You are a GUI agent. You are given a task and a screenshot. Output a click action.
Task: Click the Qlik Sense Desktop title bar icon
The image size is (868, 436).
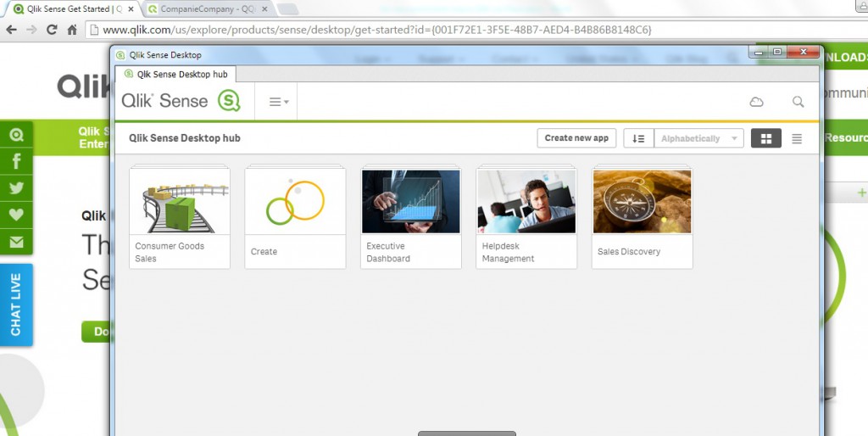pos(120,55)
